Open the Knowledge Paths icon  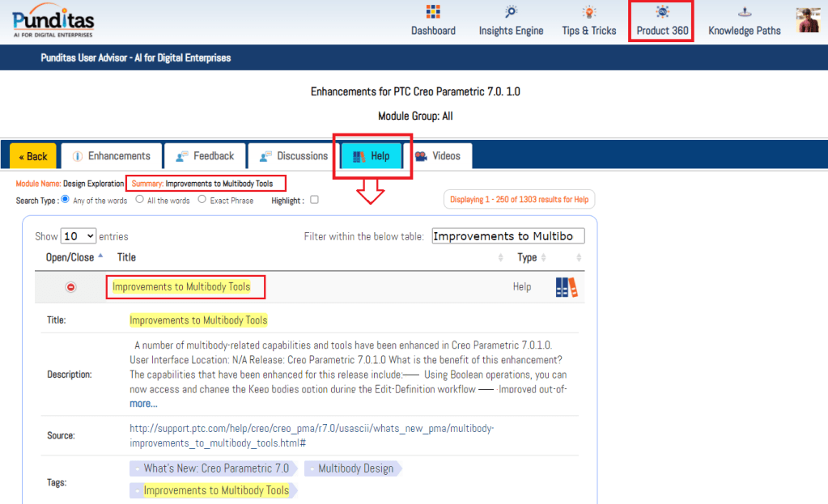[x=744, y=12]
